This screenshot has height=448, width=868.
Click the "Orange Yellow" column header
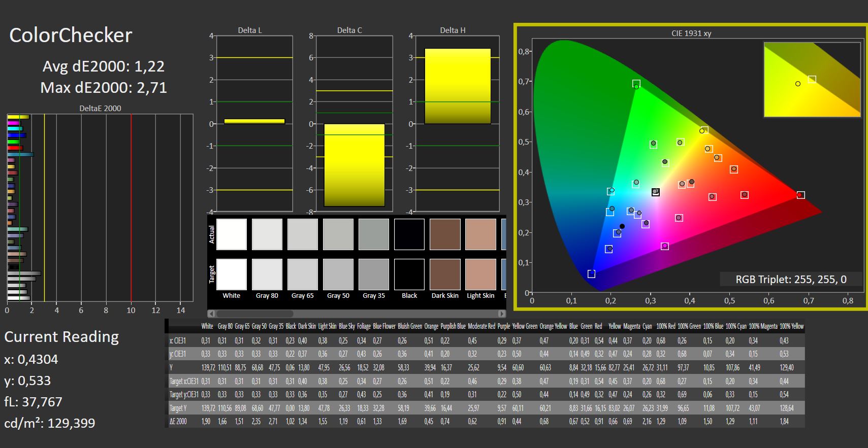(553, 326)
